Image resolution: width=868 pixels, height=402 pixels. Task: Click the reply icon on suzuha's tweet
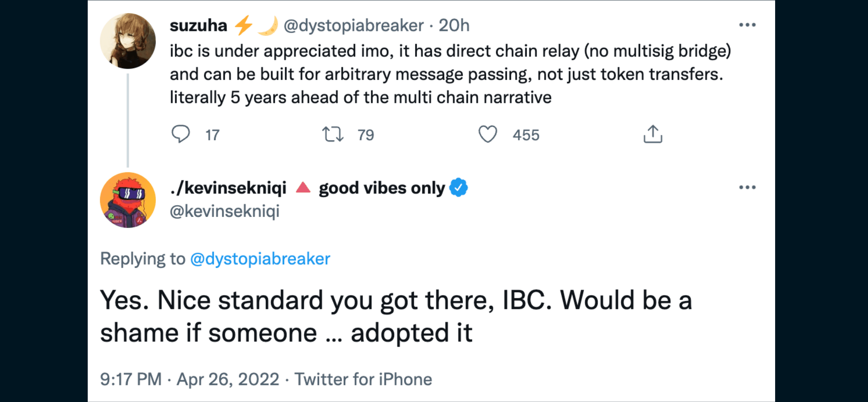180,134
